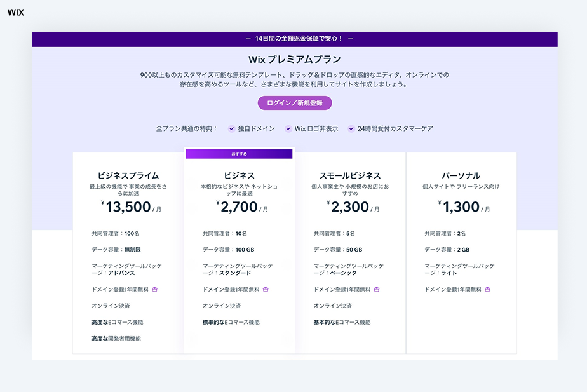Viewport: 587px width, 392px height.
Task: Click 全プラン共通の特典： label
Action: [187, 129]
